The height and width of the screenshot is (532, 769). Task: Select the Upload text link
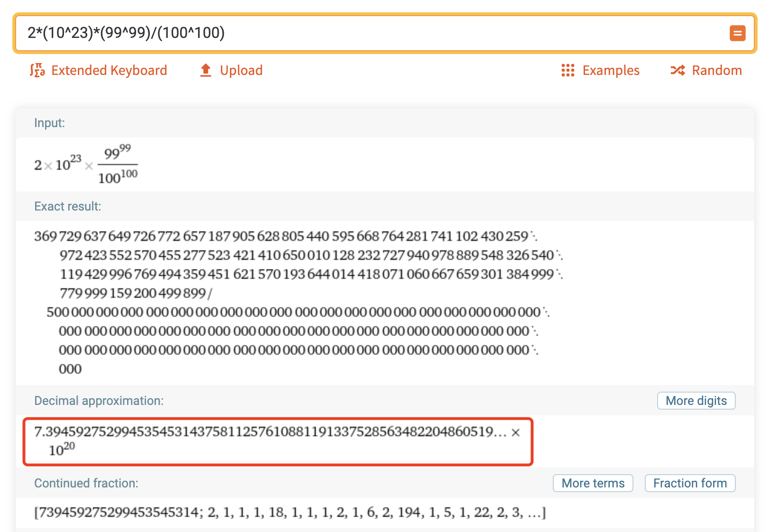pos(241,70)
